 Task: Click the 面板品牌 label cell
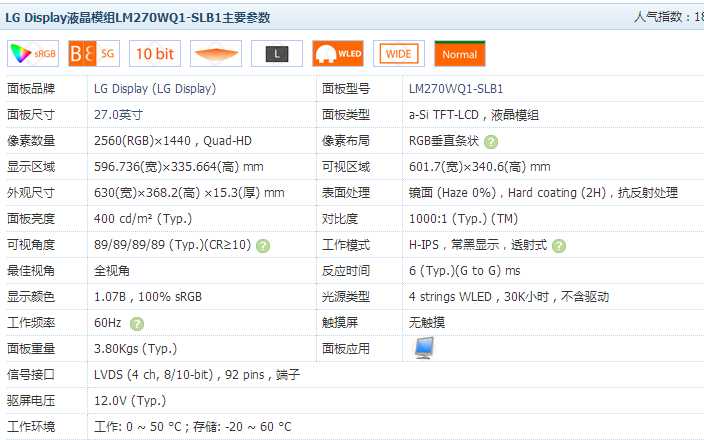(x=31, y=88)
